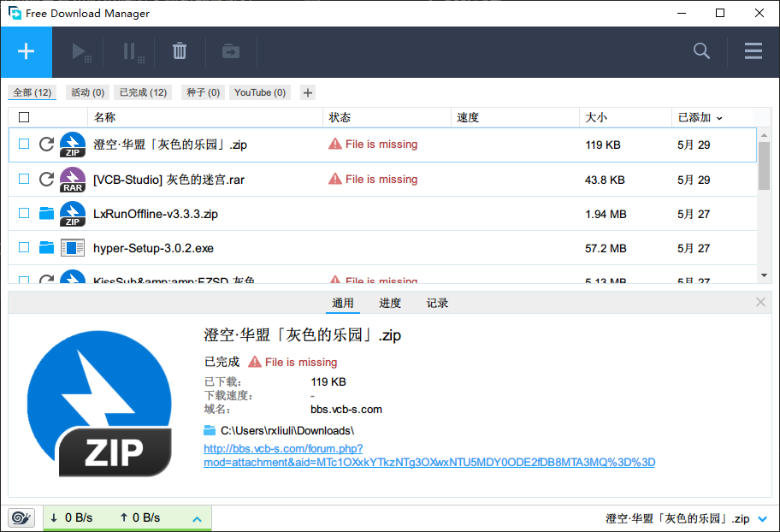Open the C:\Users\rxliuli\Downloads\ folder path

(287, 430)
